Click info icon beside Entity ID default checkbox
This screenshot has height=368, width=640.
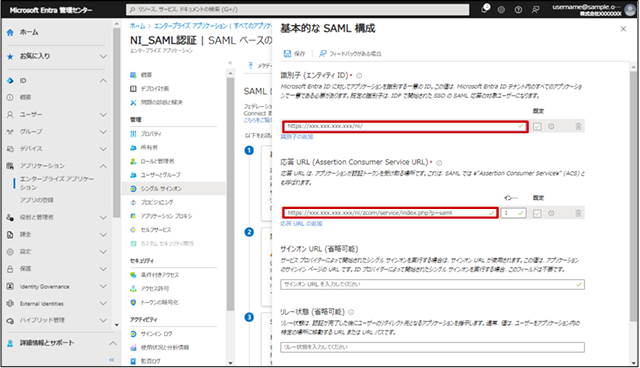551,126
